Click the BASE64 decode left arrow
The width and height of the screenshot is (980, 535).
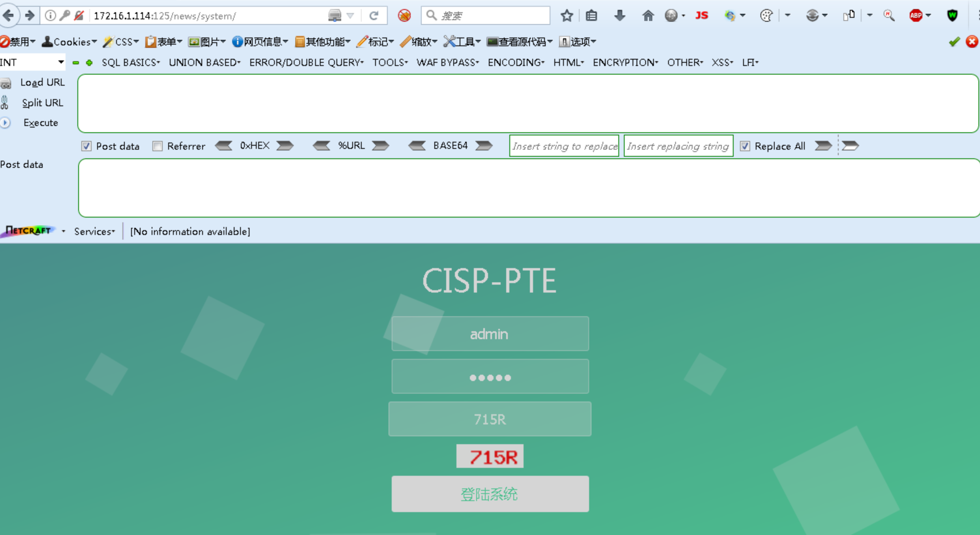coord(417,146)
